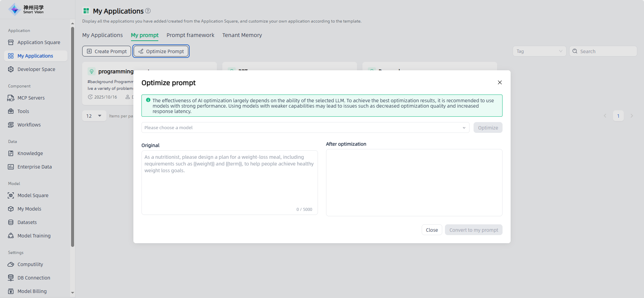The width and height of the screenshot is (644, 298).
Task: Open the Tag filter dropdown
Action: [539, 51]
